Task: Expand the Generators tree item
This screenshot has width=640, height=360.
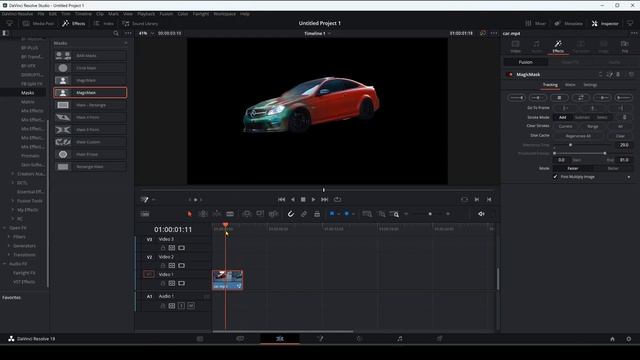Action: coord(9,246)
